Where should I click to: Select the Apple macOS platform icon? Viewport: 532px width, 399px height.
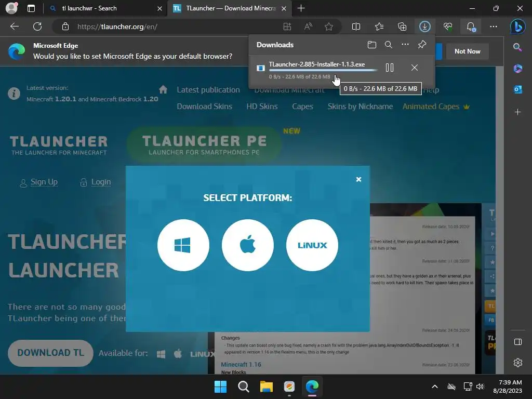click(x=248, y=245)
